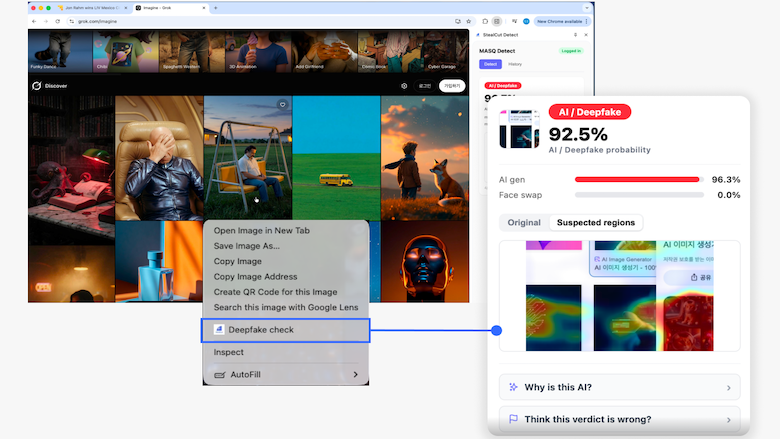
Task: Click the red AI / Deepfake verdict badge
Action: pos(589,112)
